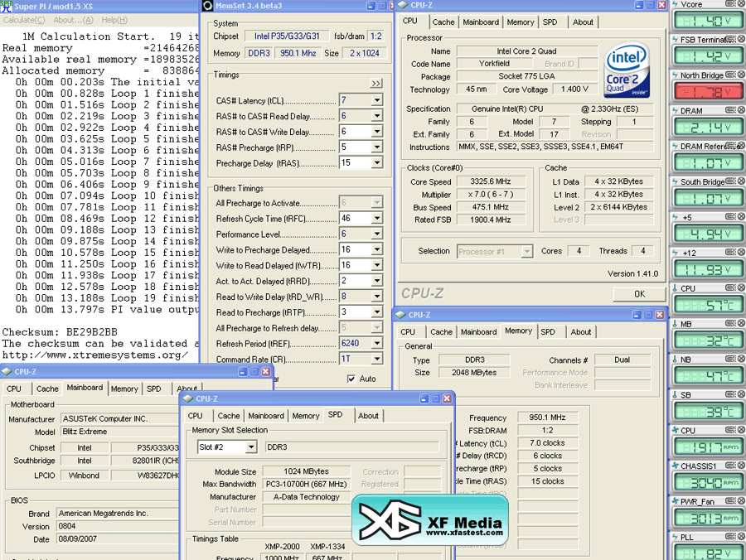Open settings icon on the North Bridge voltage panel
The height and width of the screenshot is (560, 746).
tap(730, 75)
